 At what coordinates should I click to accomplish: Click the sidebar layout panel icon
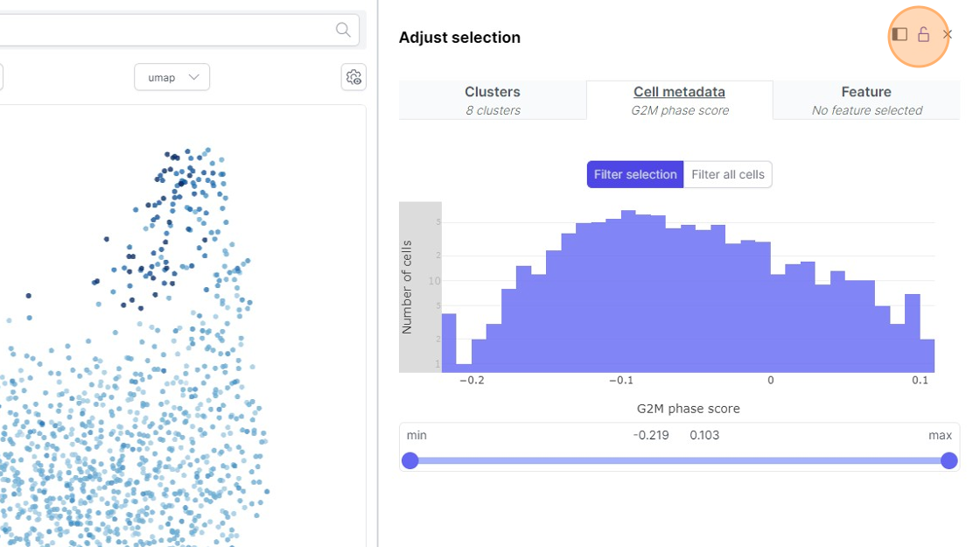[899, 34]
